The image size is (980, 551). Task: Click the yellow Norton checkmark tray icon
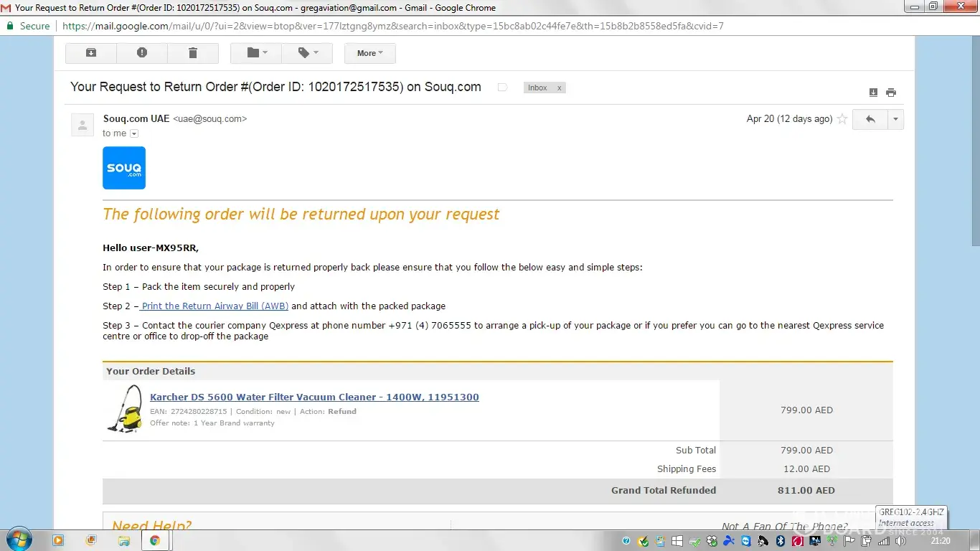coord(644,541)
